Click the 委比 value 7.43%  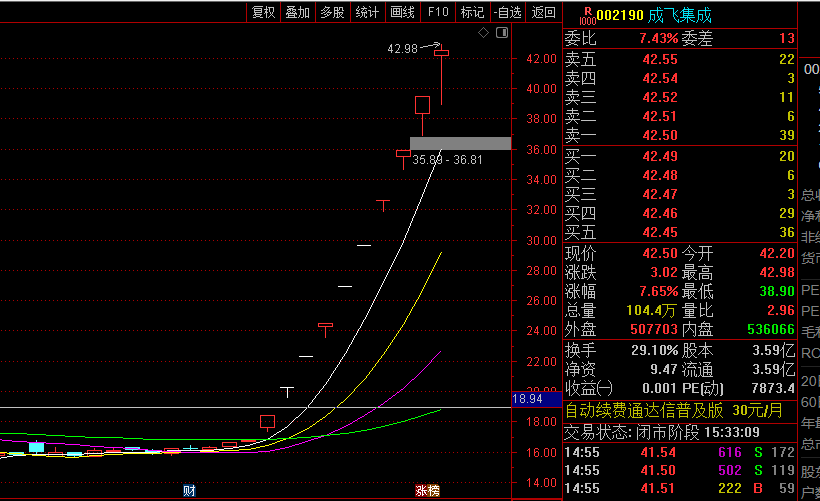pos(658,38)
